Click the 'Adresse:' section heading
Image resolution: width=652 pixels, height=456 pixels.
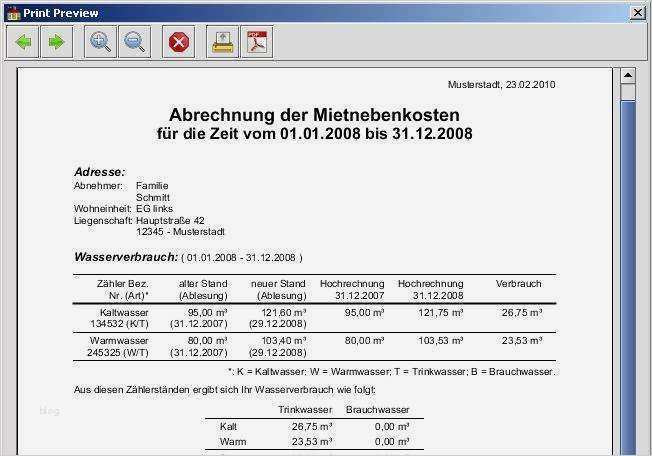(100, 172)
